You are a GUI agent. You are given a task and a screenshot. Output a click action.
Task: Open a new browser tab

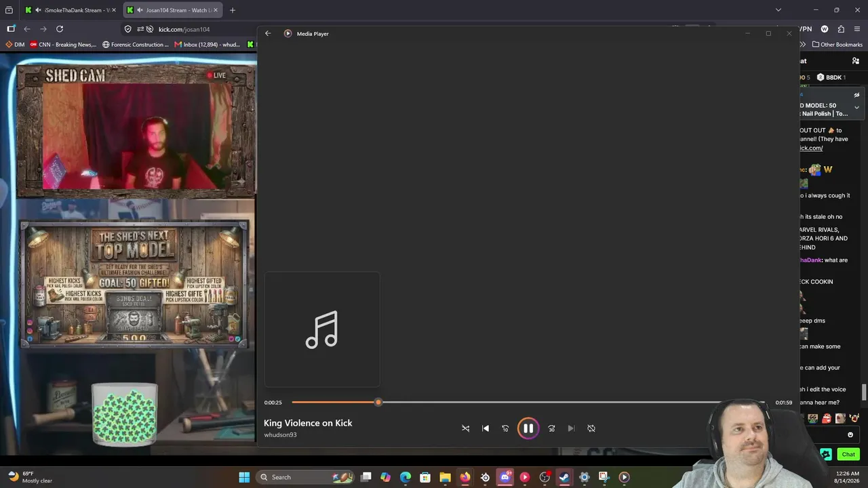pyautogui.click(x=232, y=10)
